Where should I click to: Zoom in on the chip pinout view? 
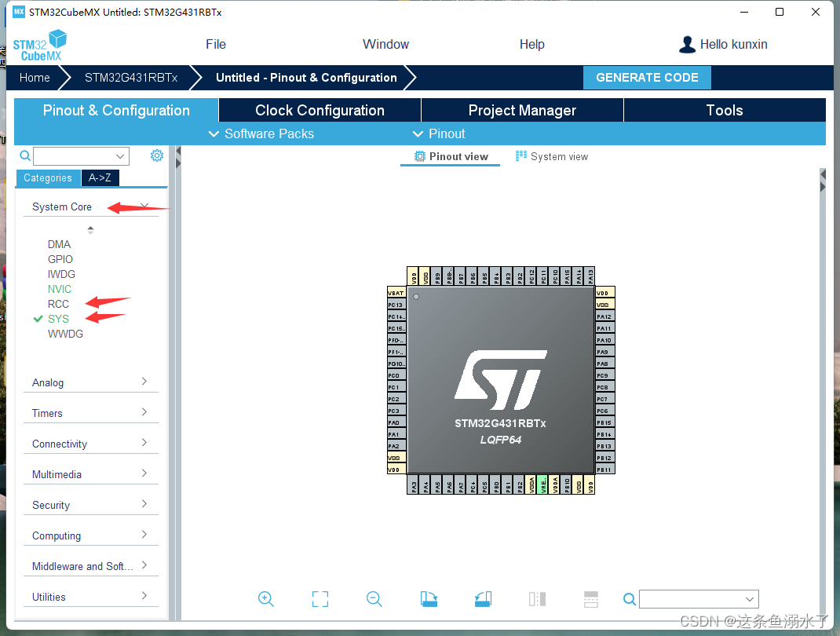pyautogui.click(x=265, y=599)
